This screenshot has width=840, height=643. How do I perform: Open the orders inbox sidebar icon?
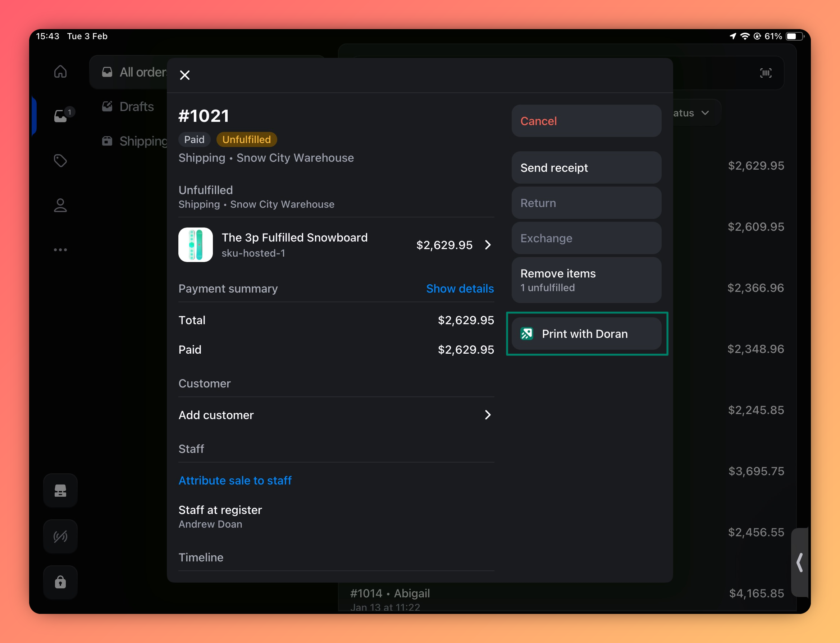(61, 116)
